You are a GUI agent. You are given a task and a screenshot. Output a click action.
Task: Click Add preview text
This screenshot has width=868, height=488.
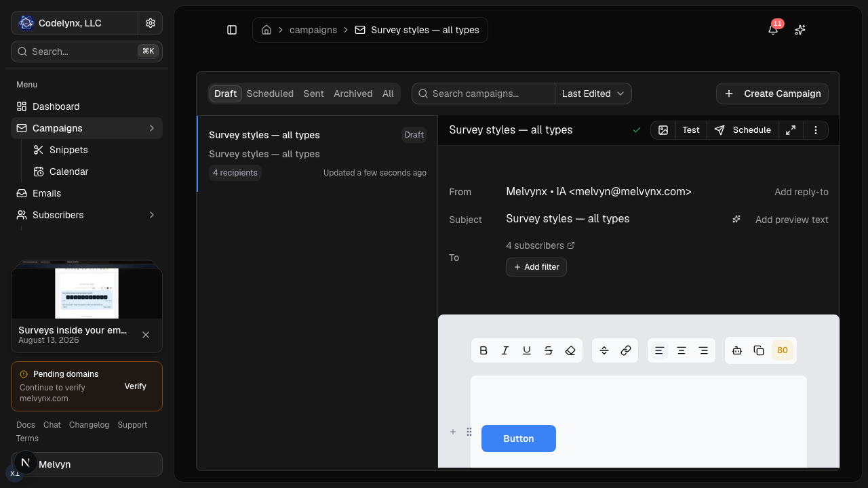click(x=792, y=220)
